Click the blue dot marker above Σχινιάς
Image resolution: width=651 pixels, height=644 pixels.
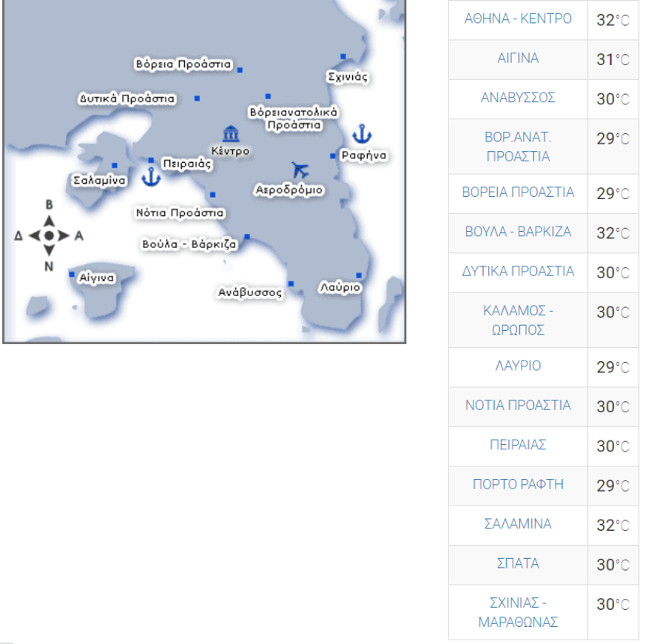point(343,56)
